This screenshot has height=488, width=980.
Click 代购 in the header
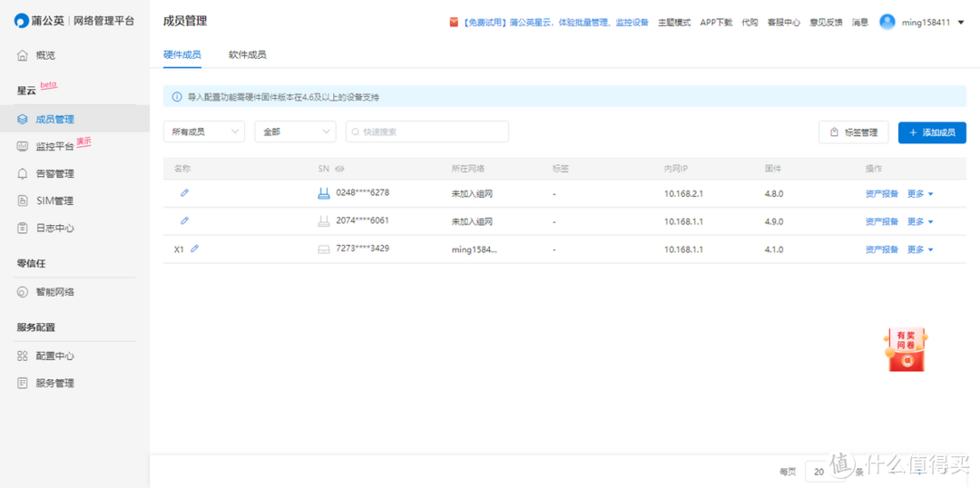click(x=750, y=23)
